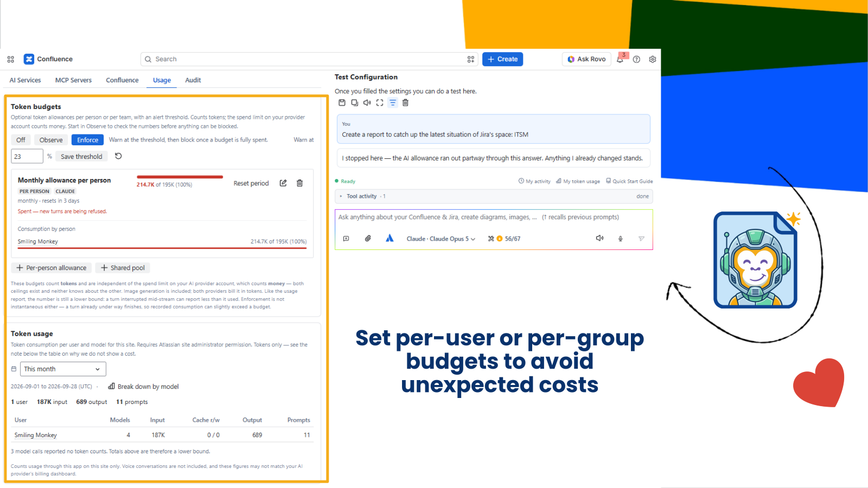Click the Prompts column header
Screen dimensions: 868x488
[299, 420]
